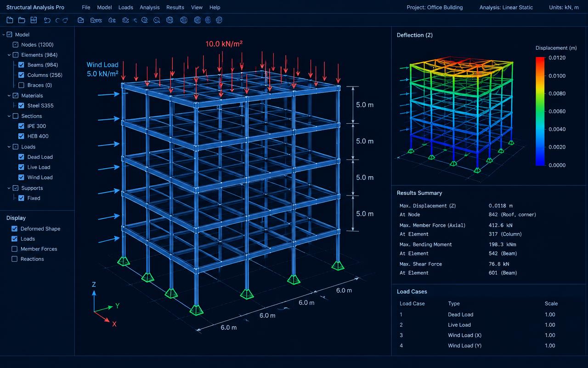Click the Save toolbar icon

click(34, 20)
